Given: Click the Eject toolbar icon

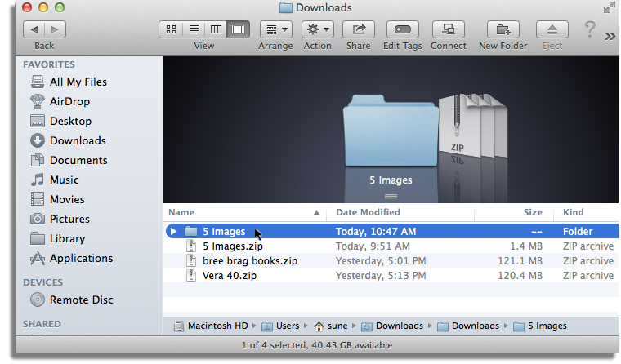Looking at the screenshot, I should [552, 29].
